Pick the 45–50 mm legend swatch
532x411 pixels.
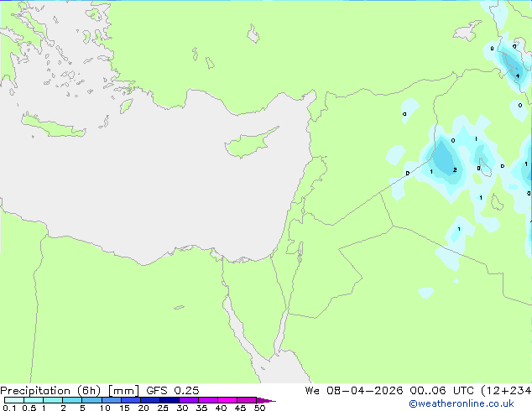[x=247, y=400]
